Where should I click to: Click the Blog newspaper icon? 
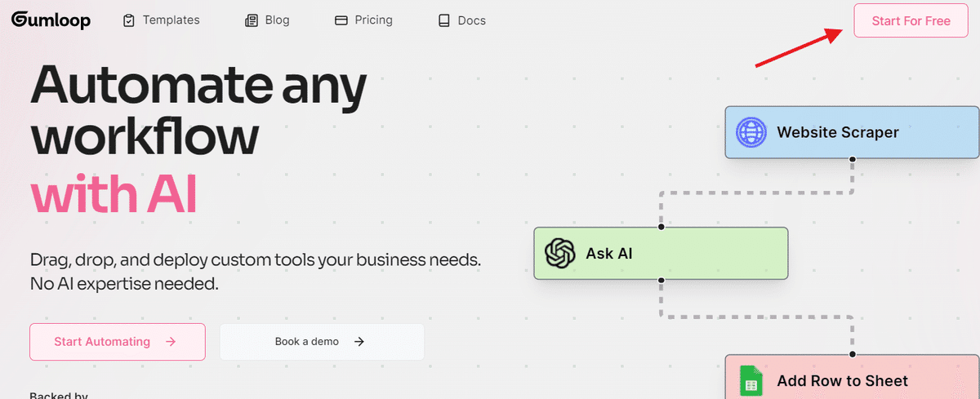[252, 20]
